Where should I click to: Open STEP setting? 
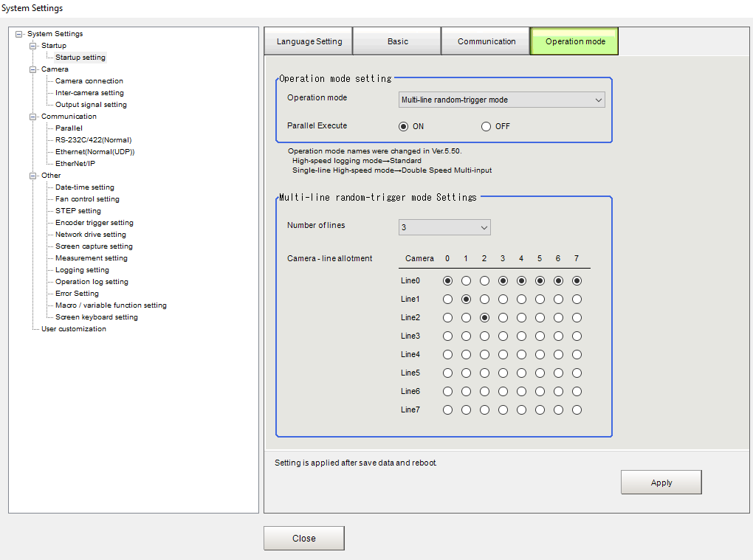pos(78,211)
